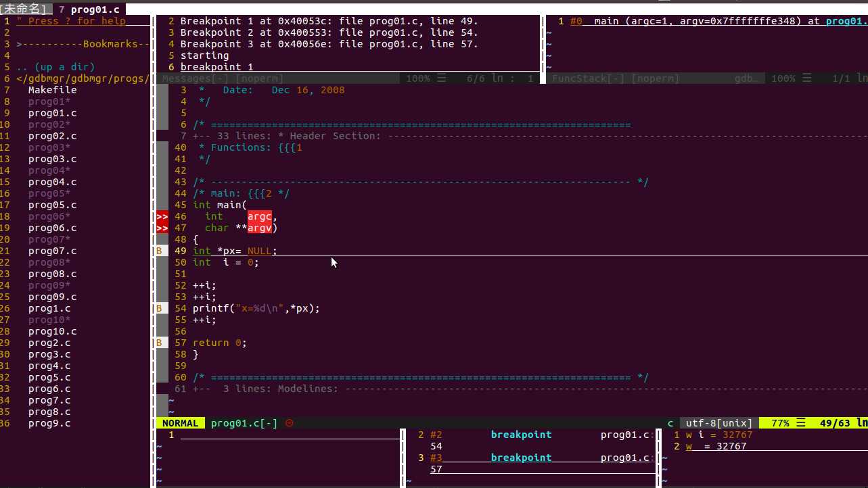Open prog1.c from the file tree
Viewport: 868px width, 488px height.
pos(49,308)
